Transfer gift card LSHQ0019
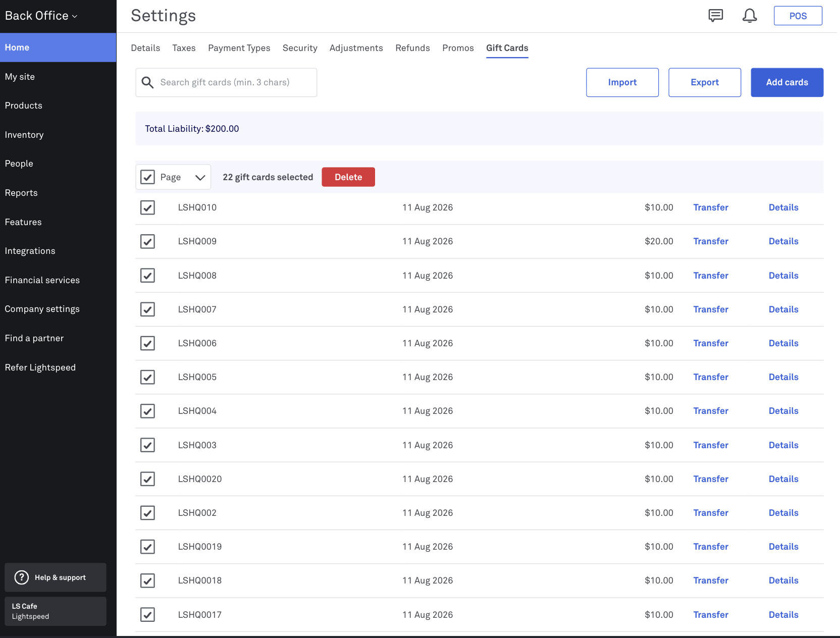 click(x=711, y=547)
